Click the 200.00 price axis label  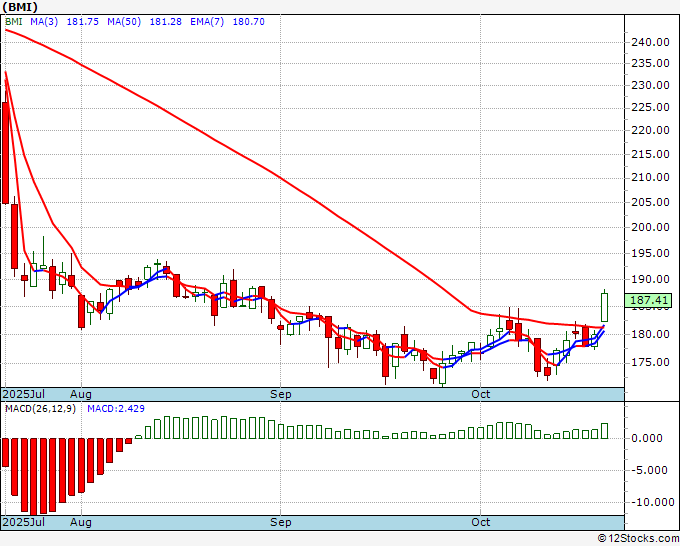[x=650, y=227]
